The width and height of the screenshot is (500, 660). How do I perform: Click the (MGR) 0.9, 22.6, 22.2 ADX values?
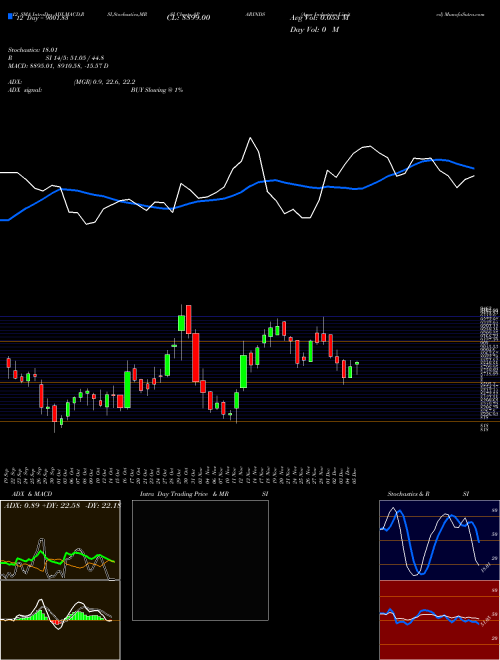pyautogui.click(x=104, y=82)
